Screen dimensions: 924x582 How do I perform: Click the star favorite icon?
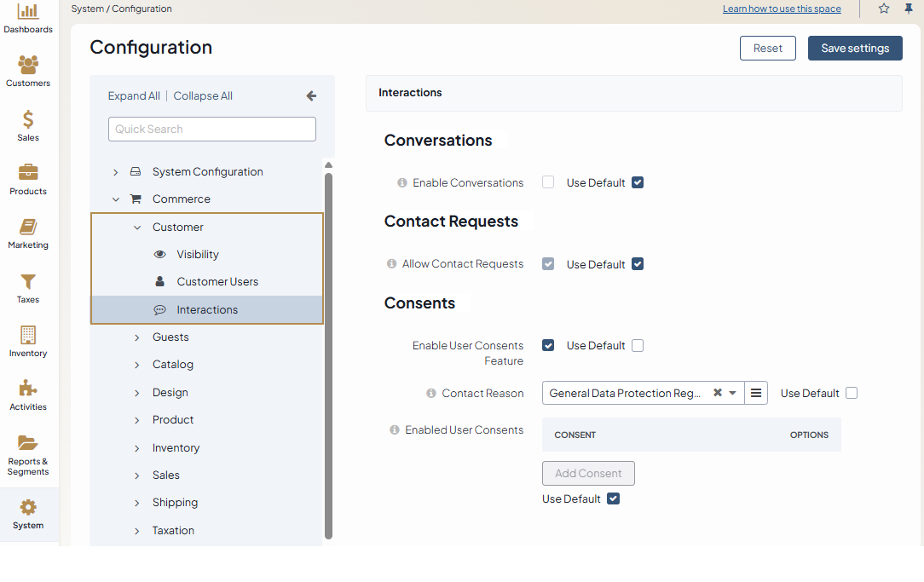[x=884, y=9]
